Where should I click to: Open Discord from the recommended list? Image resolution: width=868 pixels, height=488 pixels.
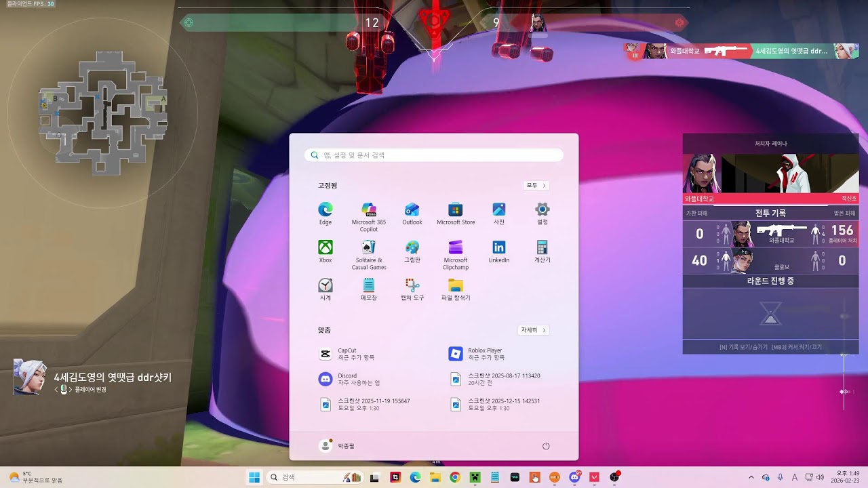[x=350, y=379]
